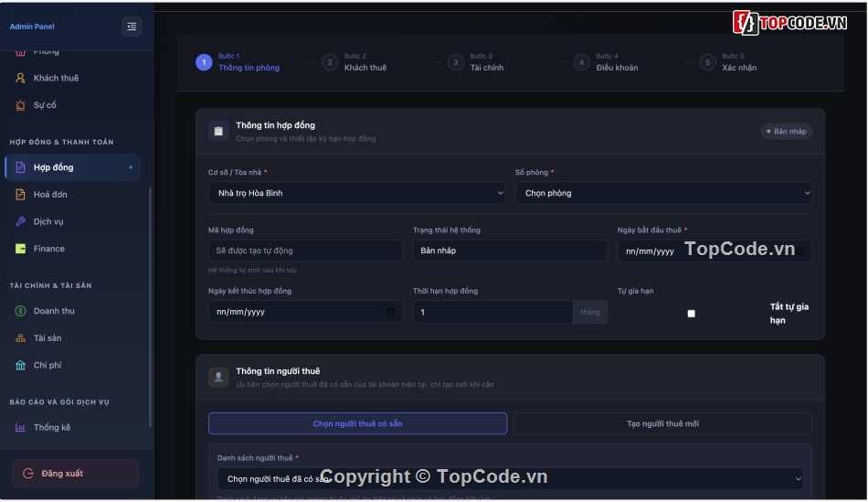Click the Finance green card icon
This screenshot has height=502, width=868.
(20, 249)
